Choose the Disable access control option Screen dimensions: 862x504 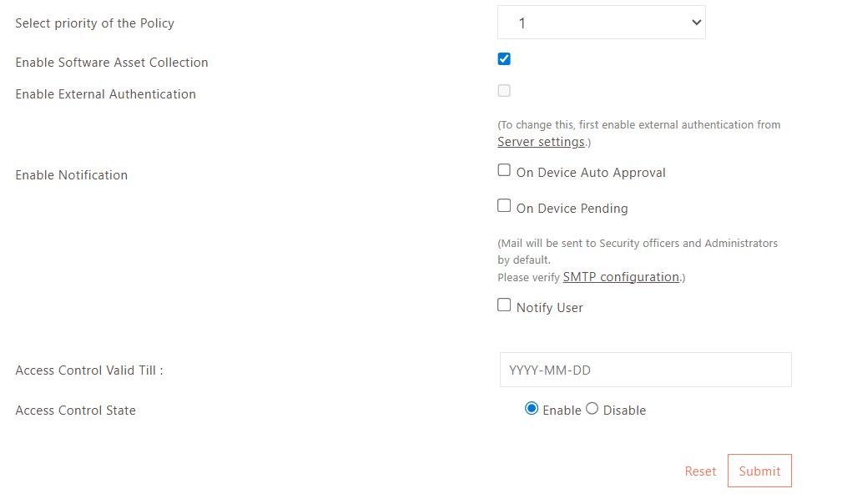tap(592, 409)
